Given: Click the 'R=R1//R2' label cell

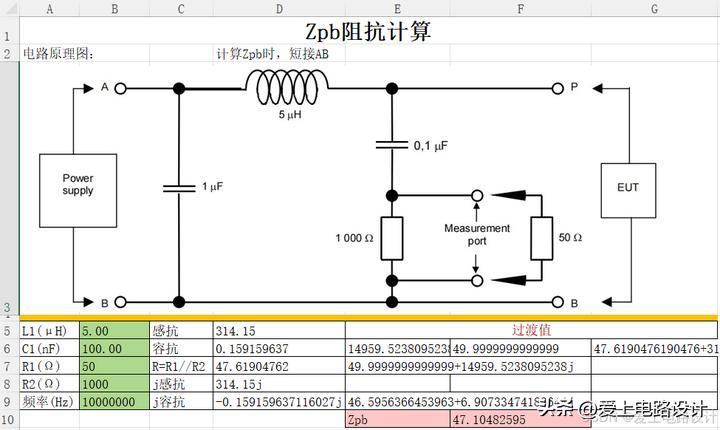Looking at the screenshot, I should click(x=181, y=366).
